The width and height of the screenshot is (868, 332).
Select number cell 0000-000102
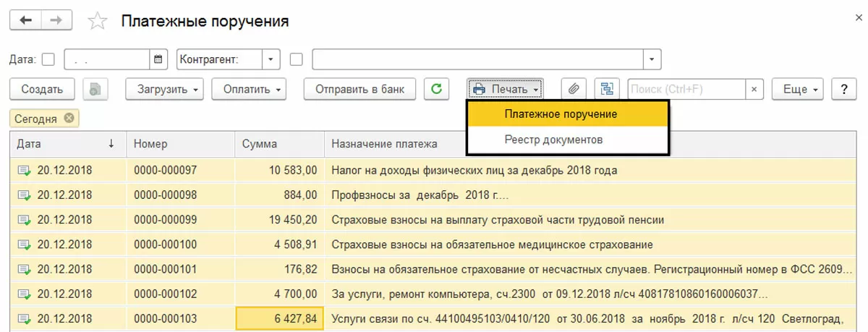(180, 294)
